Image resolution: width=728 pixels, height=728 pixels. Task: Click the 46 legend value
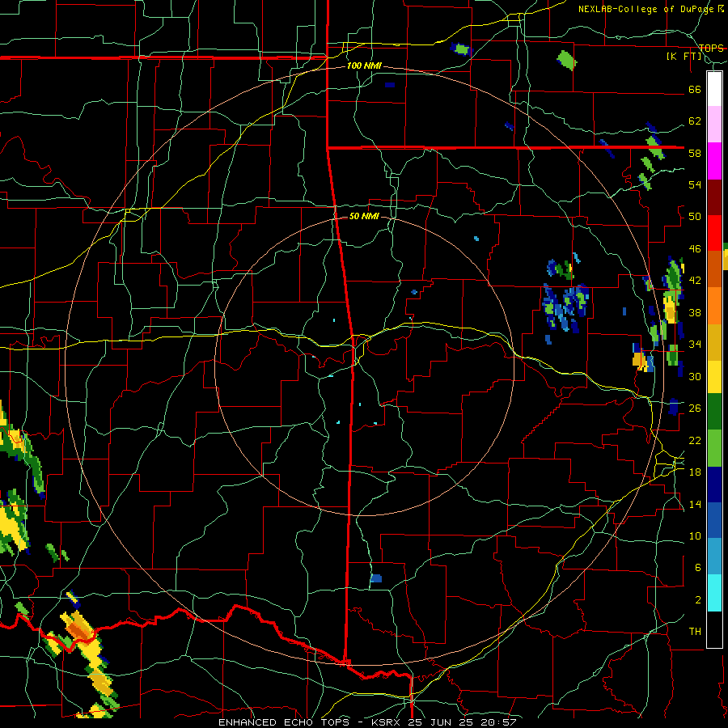click(x=695, y=249)
